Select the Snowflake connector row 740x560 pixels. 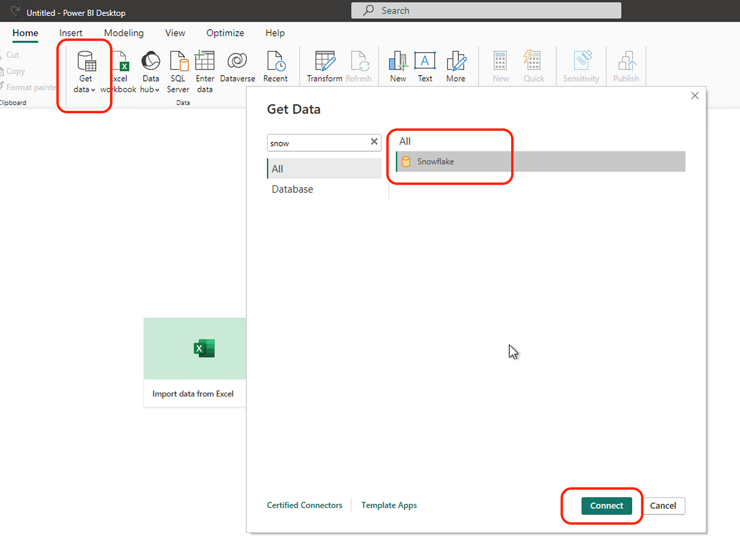click(541, 161)
